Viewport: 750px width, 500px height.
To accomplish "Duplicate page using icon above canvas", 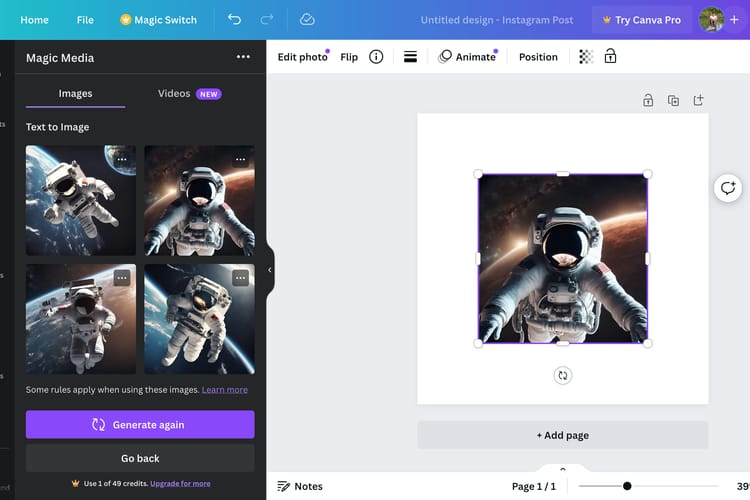I will coord(673,100).
